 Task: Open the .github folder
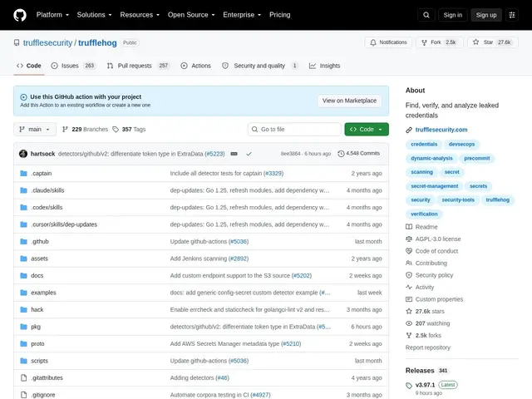coord(40,242)
